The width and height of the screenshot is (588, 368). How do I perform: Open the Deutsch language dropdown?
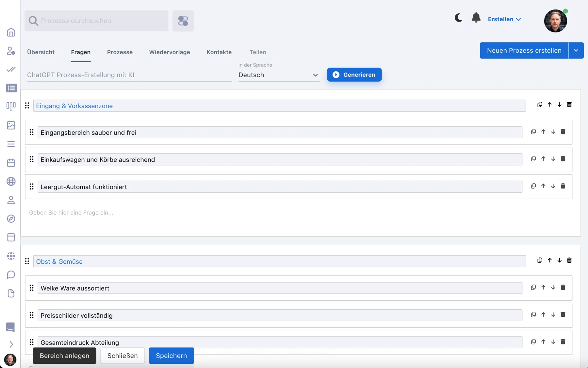(x=279, y=75)
